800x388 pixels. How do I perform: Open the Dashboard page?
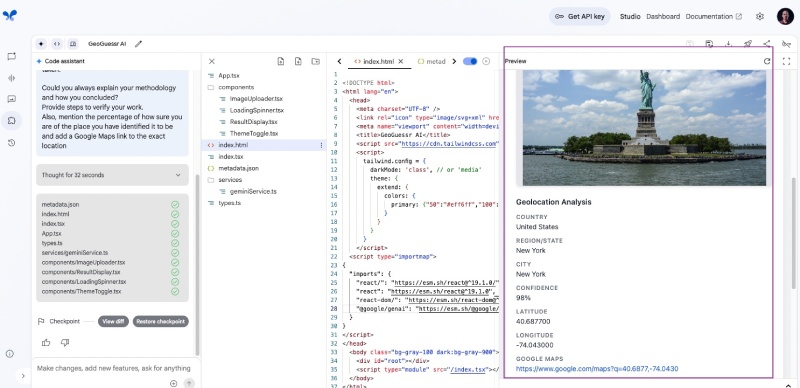pyautogui.click(x=663, y=16)
